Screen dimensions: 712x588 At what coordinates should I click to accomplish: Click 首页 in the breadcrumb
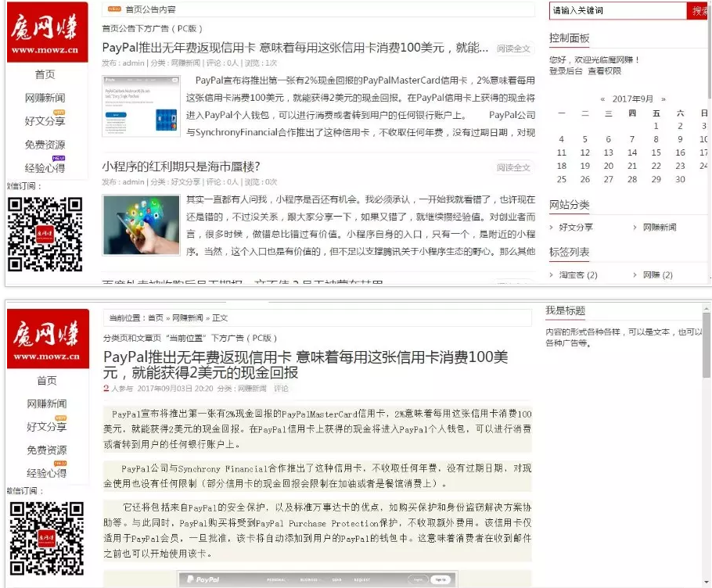pos(156,318)
